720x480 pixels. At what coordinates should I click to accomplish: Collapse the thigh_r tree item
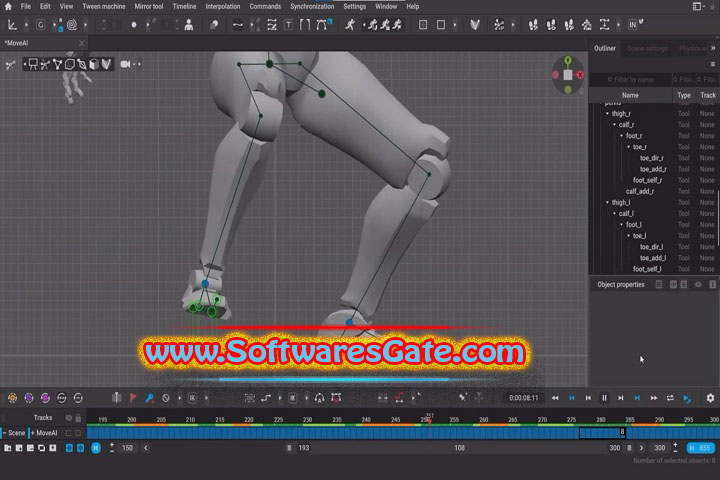[x=607, y=113]
